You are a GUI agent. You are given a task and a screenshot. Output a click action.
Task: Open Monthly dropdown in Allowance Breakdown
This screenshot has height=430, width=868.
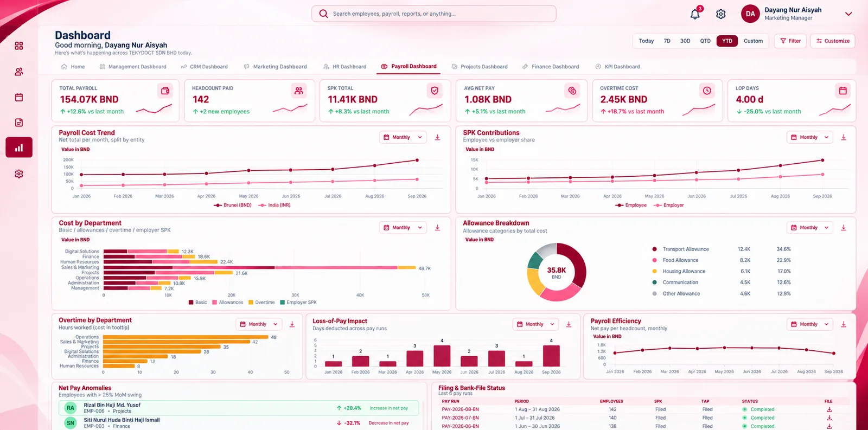810,228
